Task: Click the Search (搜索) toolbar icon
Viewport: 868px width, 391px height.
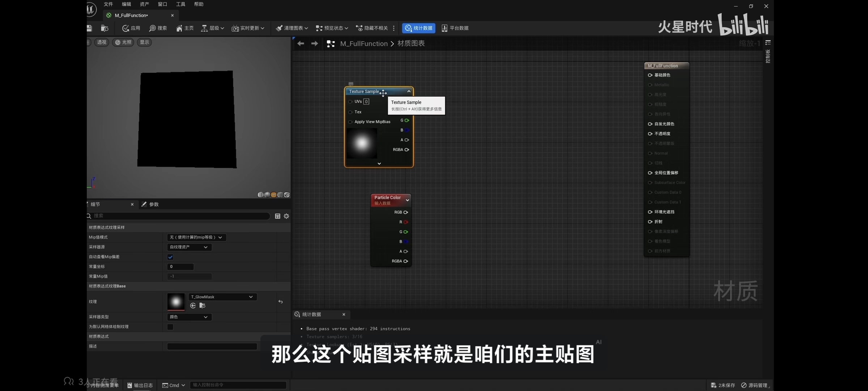Action: tap(153, 28)
